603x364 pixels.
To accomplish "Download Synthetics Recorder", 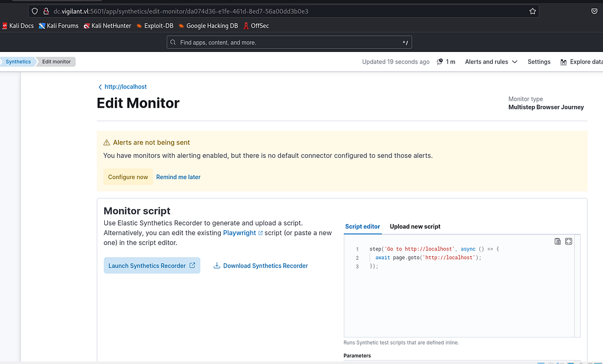I will 261,266.
